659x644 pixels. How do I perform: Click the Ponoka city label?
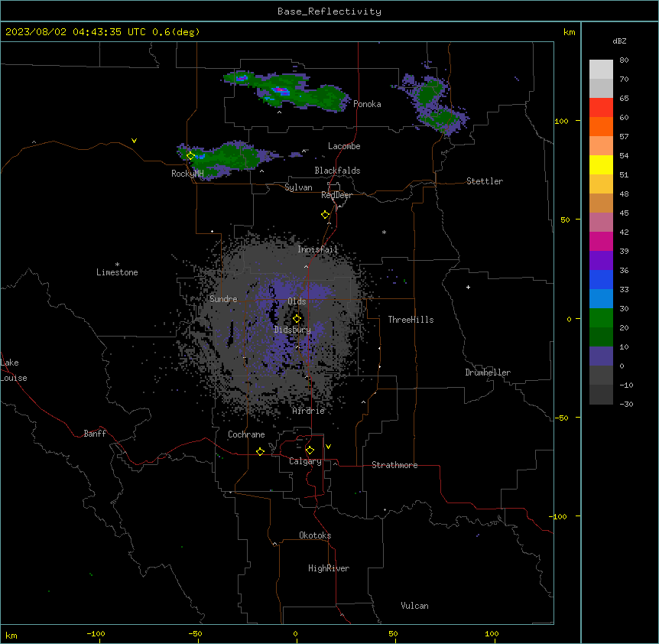[367, 104]
